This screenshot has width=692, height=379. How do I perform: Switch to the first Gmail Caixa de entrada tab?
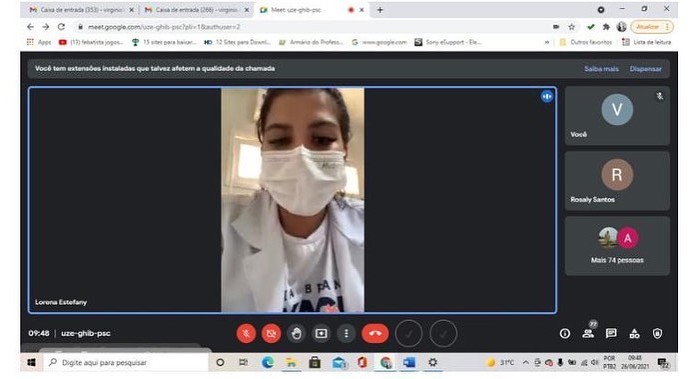[82, 10]
